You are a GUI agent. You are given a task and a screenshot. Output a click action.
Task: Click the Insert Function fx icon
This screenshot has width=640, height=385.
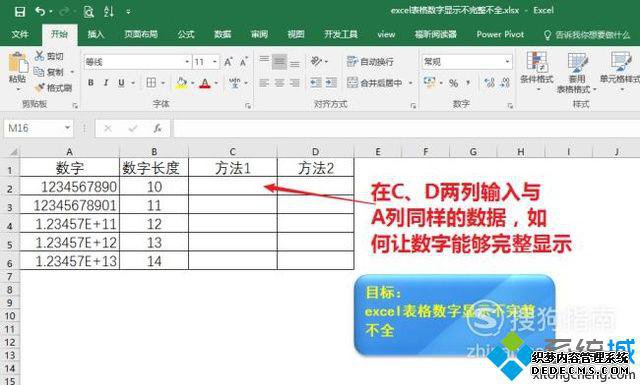158,129
